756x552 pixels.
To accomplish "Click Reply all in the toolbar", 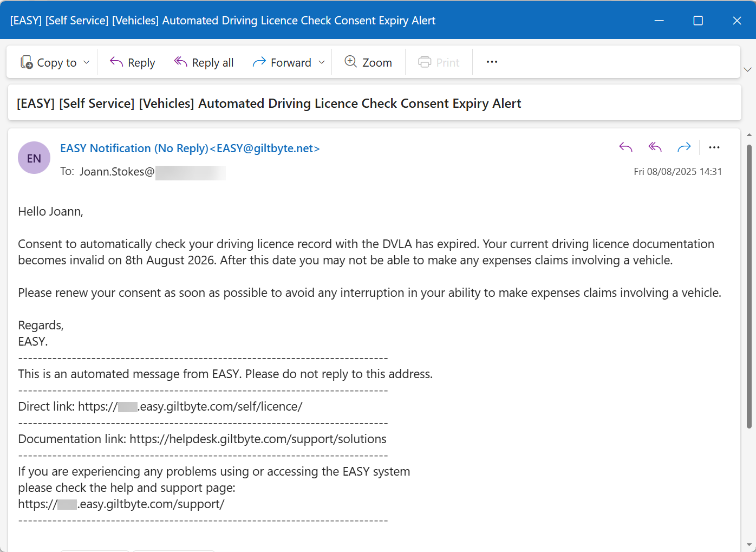I will pos(204,62).
